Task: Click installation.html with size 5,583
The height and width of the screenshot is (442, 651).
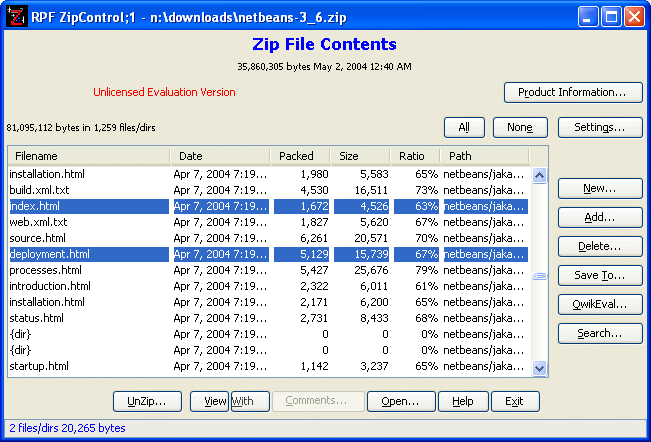Action: tap(268, 174)
